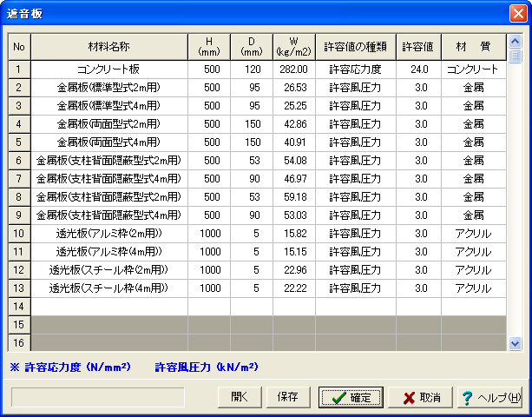
Task: Click the 54.08 weight cell
Action: coord(294,161)
